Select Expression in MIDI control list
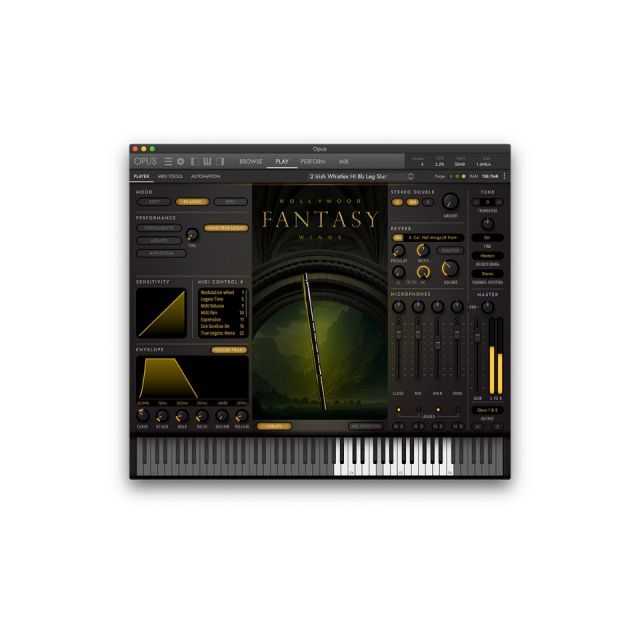The height and width of the screenshot is (640, 640). tap(222, 320)
